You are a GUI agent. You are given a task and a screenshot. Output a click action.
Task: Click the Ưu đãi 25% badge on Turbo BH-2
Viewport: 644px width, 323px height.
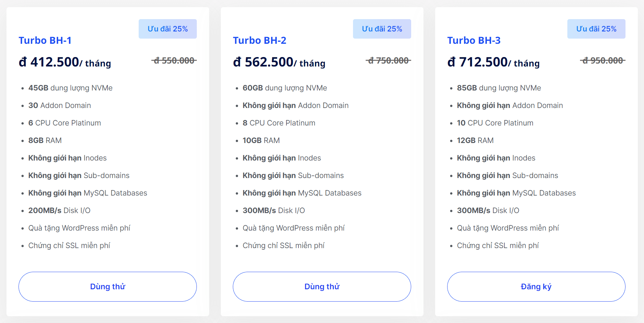382,29
